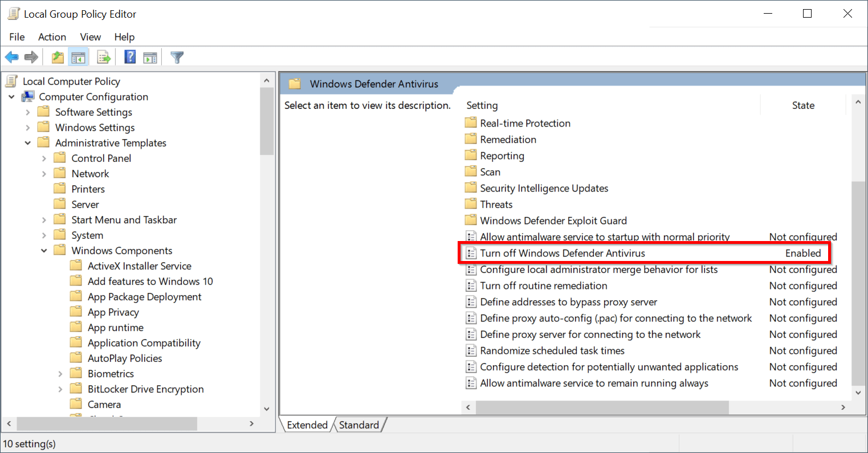This screenshot has width=868, height=453.
Task: Click the forward navigation arrow in the toolbar
Action: pyautogui.click(x=31, y=56)
